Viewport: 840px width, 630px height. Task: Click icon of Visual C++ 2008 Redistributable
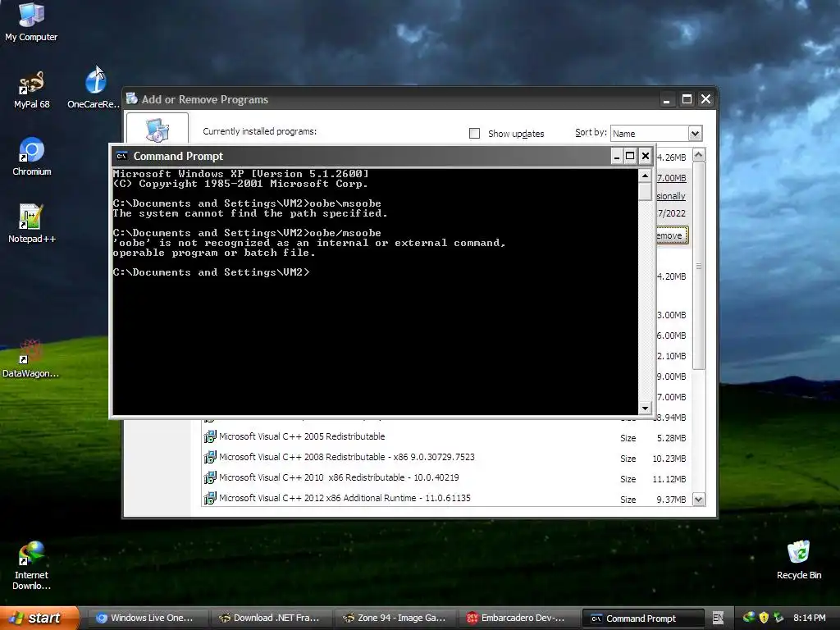(x=210, y=457)
